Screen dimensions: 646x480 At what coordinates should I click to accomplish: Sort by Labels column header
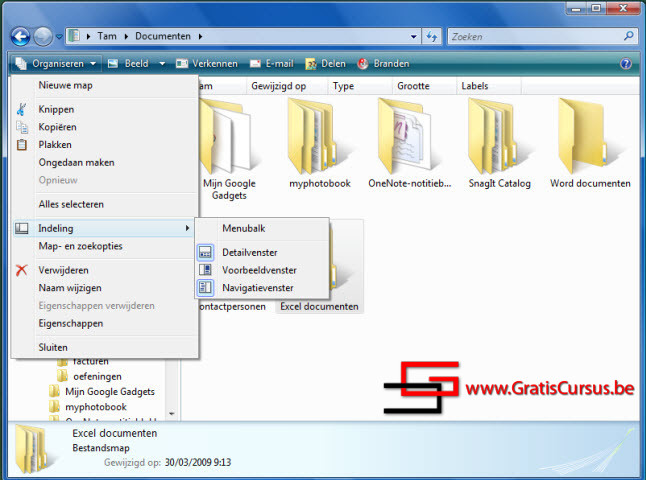[x=489, y=86]
